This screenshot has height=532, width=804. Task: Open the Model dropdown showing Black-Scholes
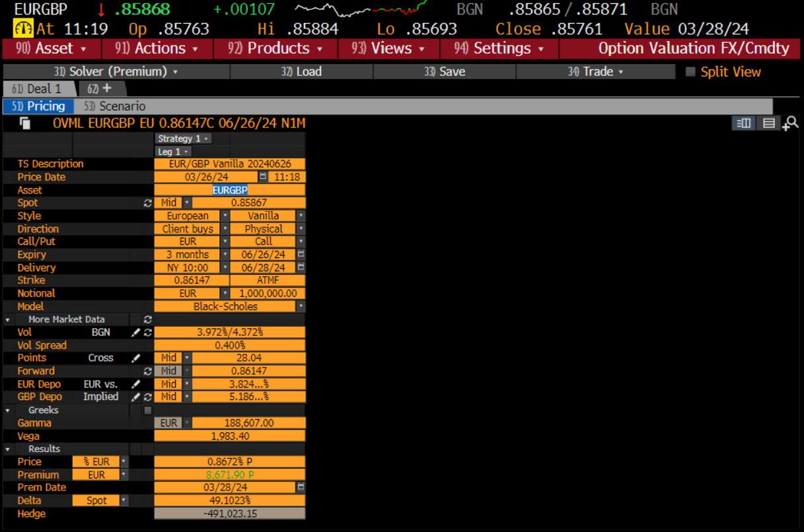click(301, 307)
